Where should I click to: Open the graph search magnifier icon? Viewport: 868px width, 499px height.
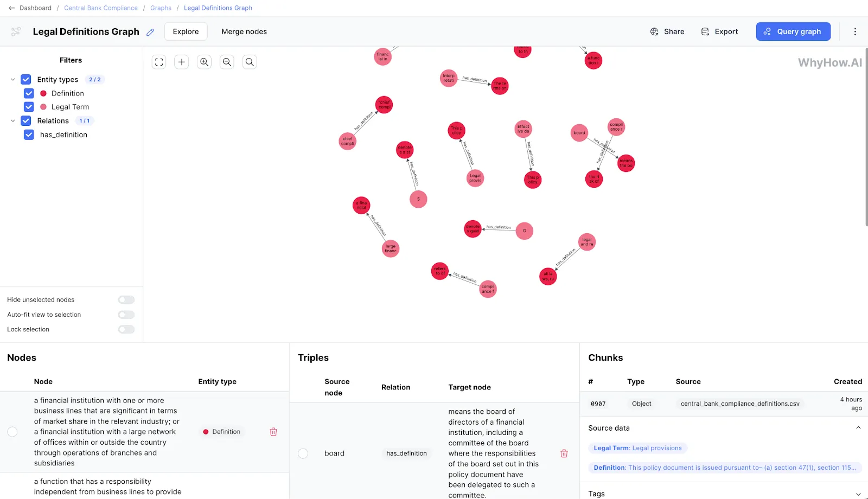250,62
